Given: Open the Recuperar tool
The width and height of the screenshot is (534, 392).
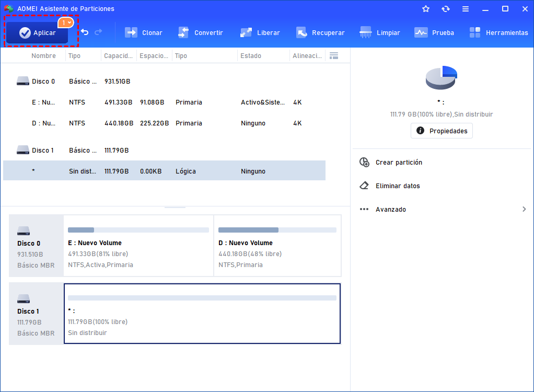Looking at the screenshot, I should pyautogui.click(x=320, y=32).
